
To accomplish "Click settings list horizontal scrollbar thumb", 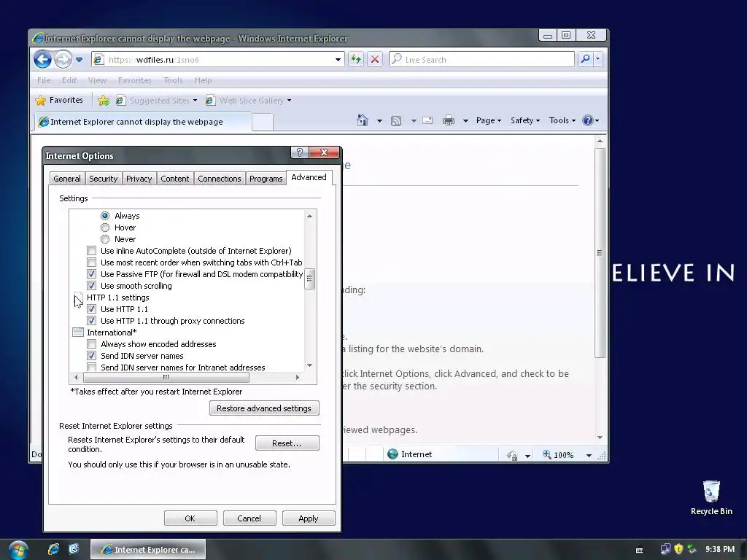I will click(166, 377).
